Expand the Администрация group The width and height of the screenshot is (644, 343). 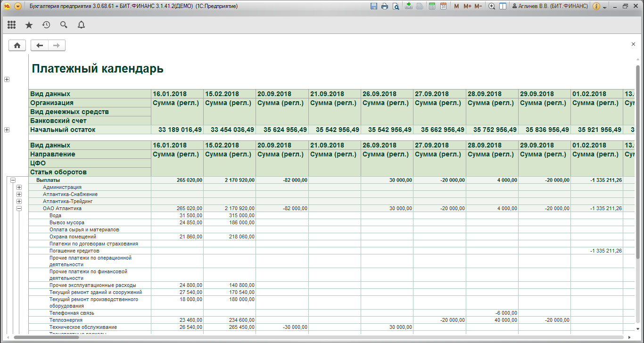(x=19, y=187)
